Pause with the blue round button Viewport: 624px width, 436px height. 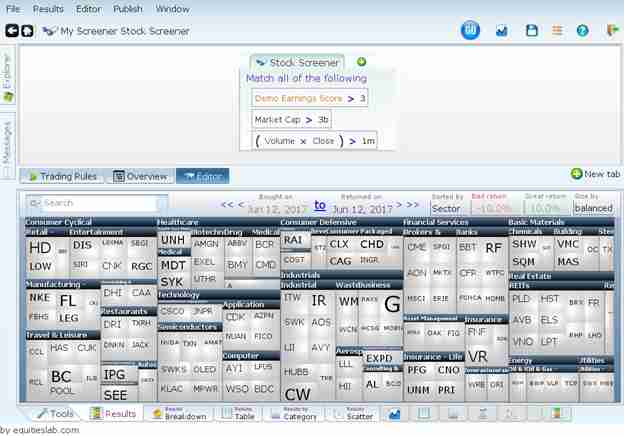[470, 30]
